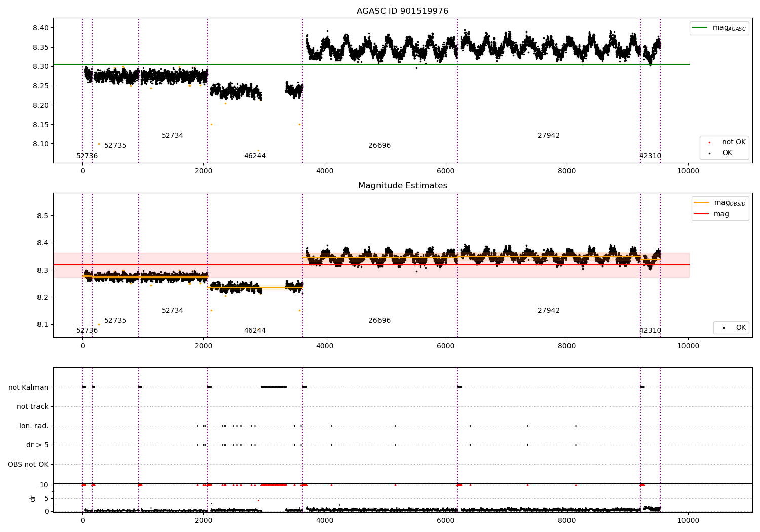Viewport: 760px width, 532px height.
Task: Select the green mag AGASC legend entry
Action: [719, 28]
